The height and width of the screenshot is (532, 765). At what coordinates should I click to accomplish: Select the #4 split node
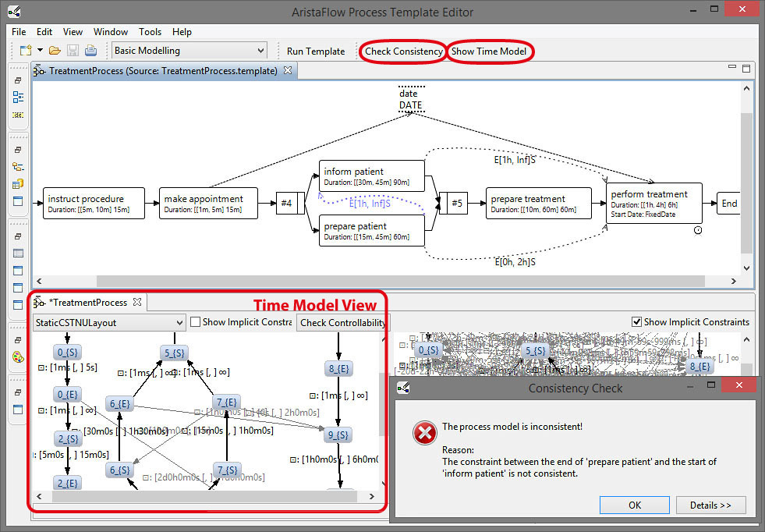290,203
